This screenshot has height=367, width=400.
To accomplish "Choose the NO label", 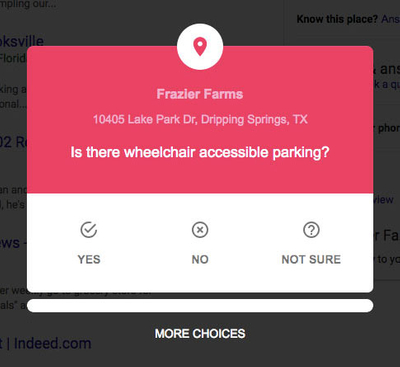I will pyautogui.click(x=200, y=259).
